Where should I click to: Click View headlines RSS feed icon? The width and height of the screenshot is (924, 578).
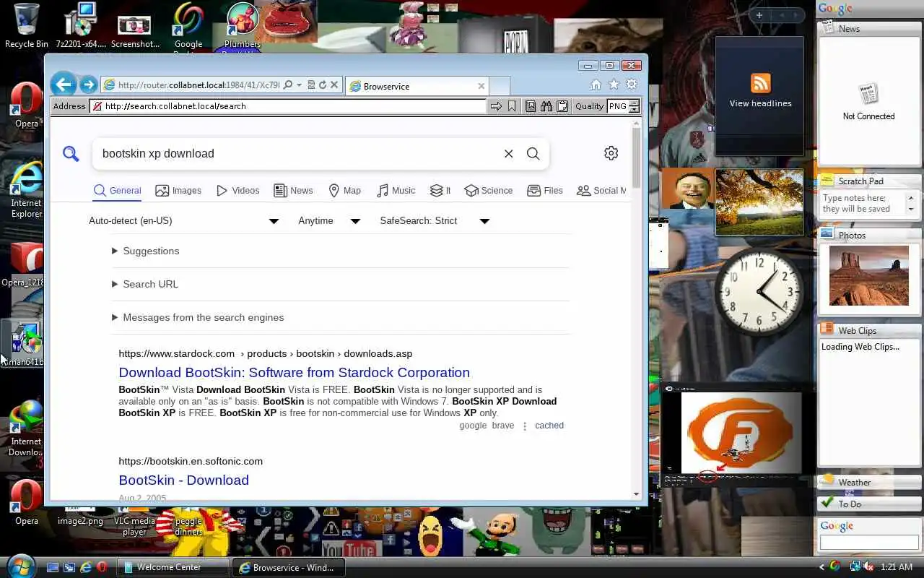tap(760, 83)
